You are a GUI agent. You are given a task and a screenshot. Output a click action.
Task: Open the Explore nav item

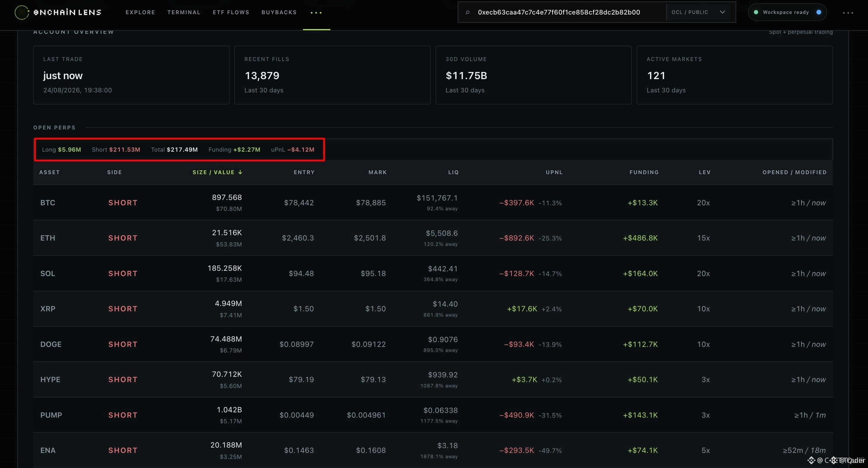coord(140,12)
